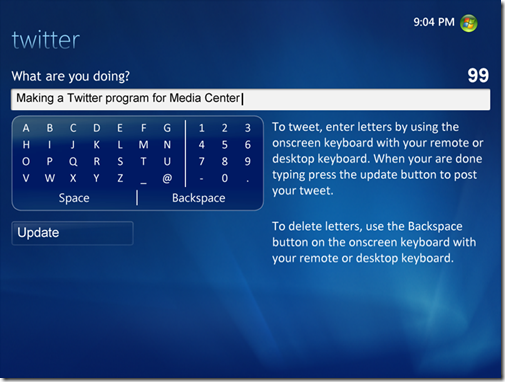Click the 'To tweet, enter letters' instruction paragraph

pyautogui.click(x=378, y=159)
